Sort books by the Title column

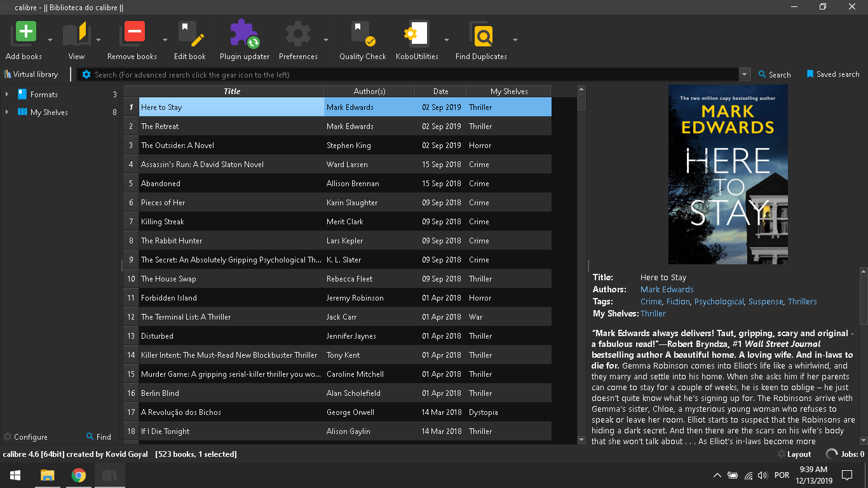[231, 91]
